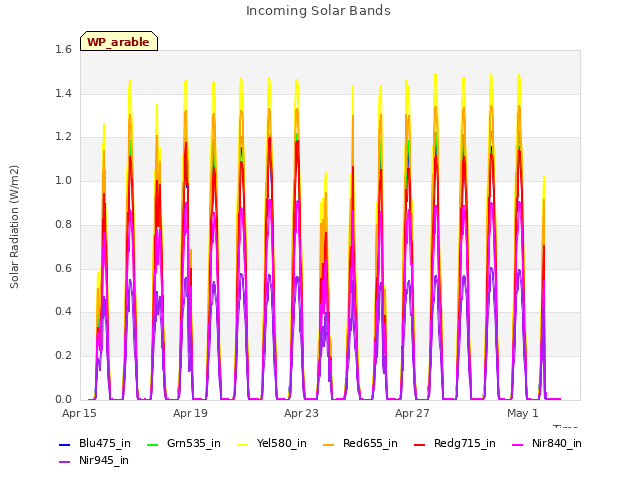Click the Apr 23 x-axis label
This screenshot has height=480, width=640.
[301, 413]
